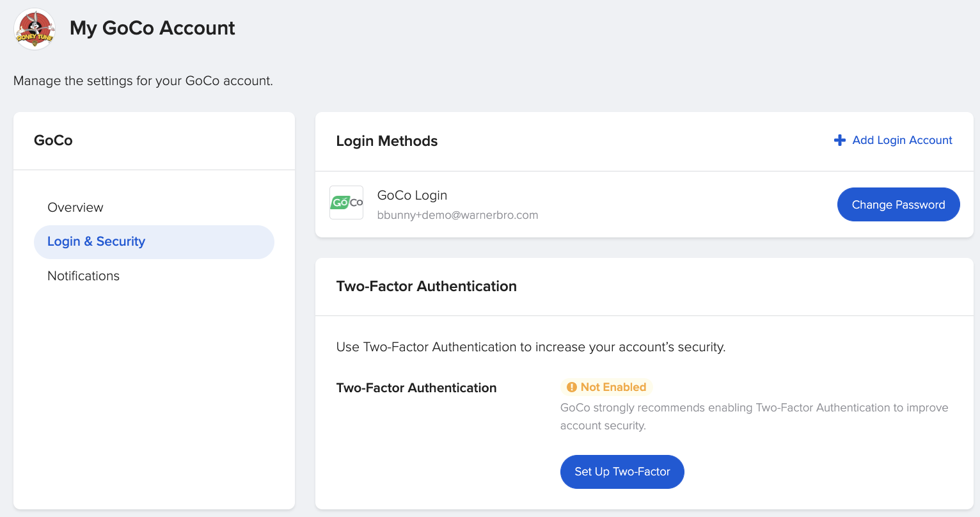Click the Two-Factor Authentication section title
Image resolution: width=980 pixels, height=517 pixels.
pos(427,286)
